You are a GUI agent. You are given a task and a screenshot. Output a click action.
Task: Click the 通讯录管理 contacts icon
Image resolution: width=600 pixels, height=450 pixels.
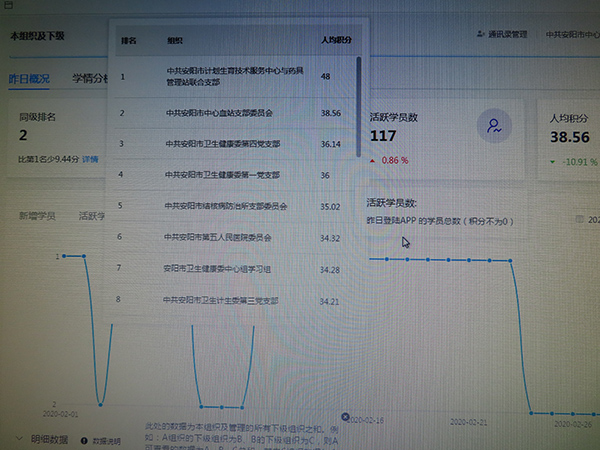[x=478, y=36]
